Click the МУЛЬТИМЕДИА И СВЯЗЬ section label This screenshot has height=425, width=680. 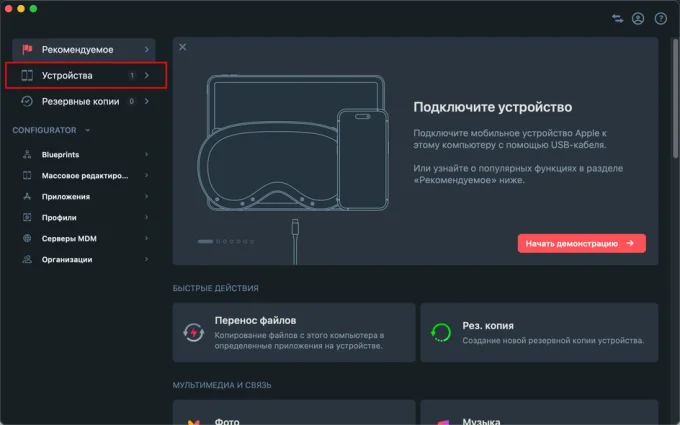(222, 385)
